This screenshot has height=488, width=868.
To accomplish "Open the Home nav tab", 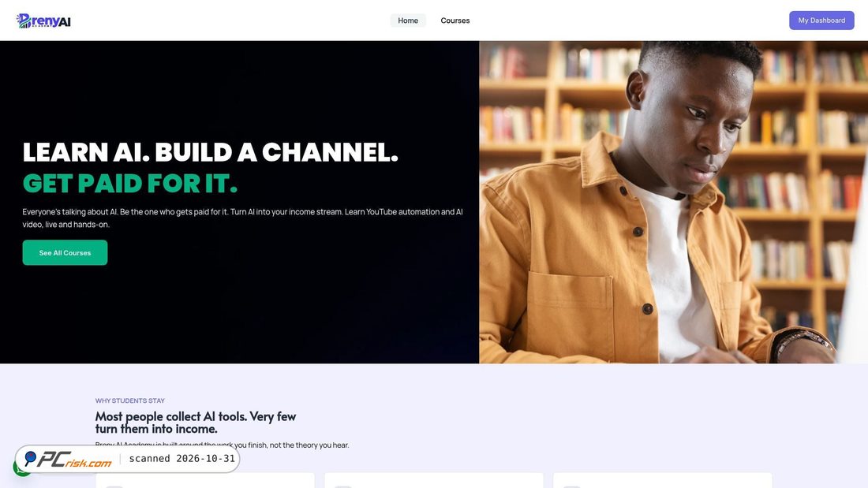I will pos(408,20).
